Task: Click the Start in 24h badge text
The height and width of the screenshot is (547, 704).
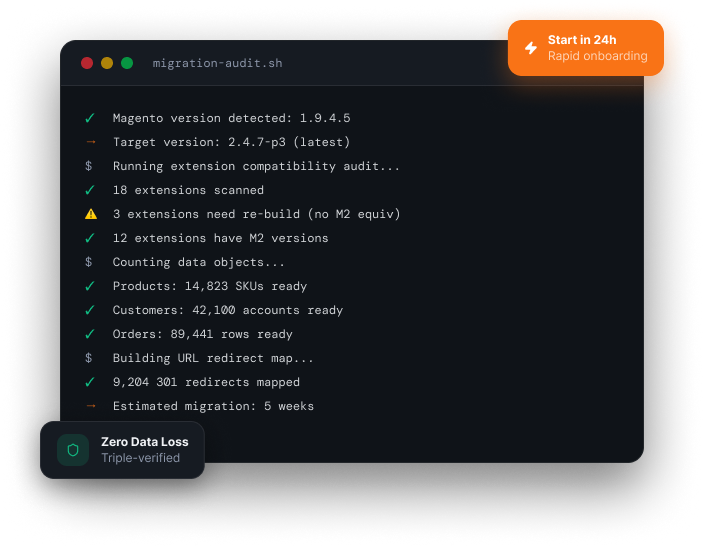Action: pyautogui.click(x=582, y=40)
